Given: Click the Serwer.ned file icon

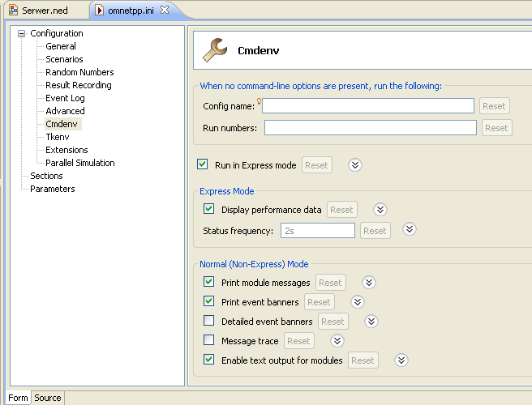Looking at the screenshot, I should pos(13,11).
